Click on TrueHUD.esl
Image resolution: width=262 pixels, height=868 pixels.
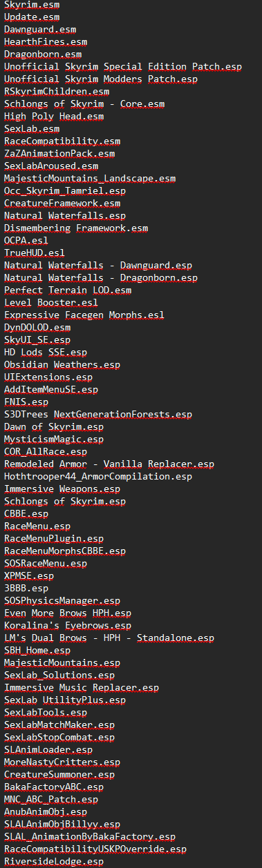[x=35, y=253]
